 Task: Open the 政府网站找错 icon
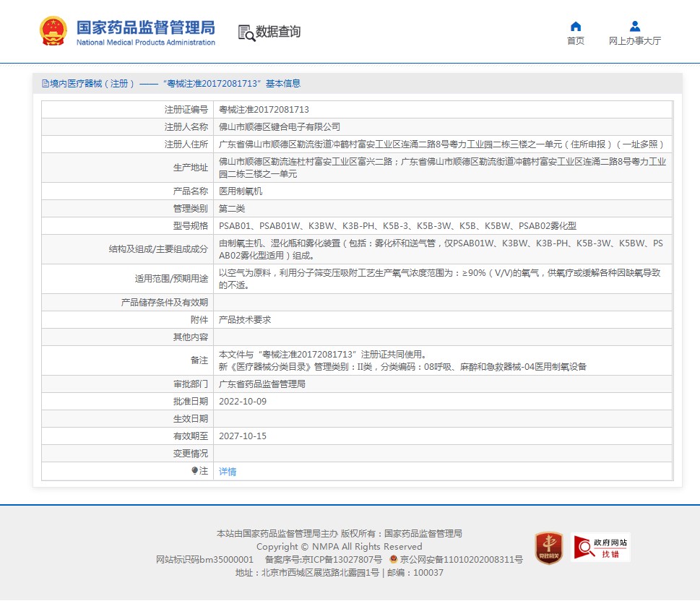click(x=600, y=547)
